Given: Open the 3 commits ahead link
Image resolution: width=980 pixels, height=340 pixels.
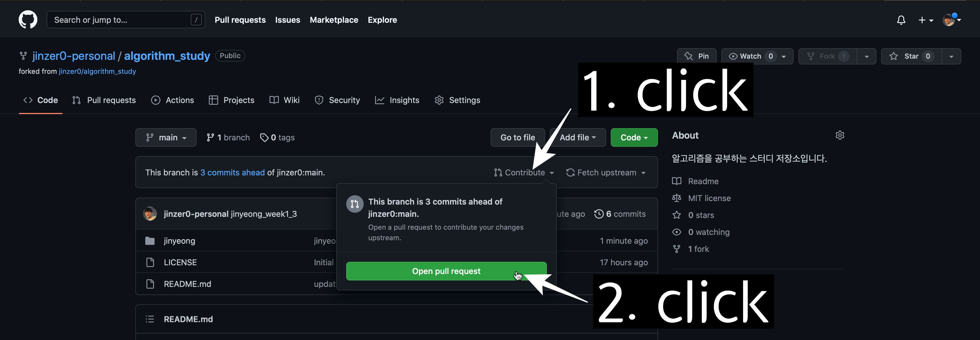Looking at the screenshot, I should tap(232, 172).
